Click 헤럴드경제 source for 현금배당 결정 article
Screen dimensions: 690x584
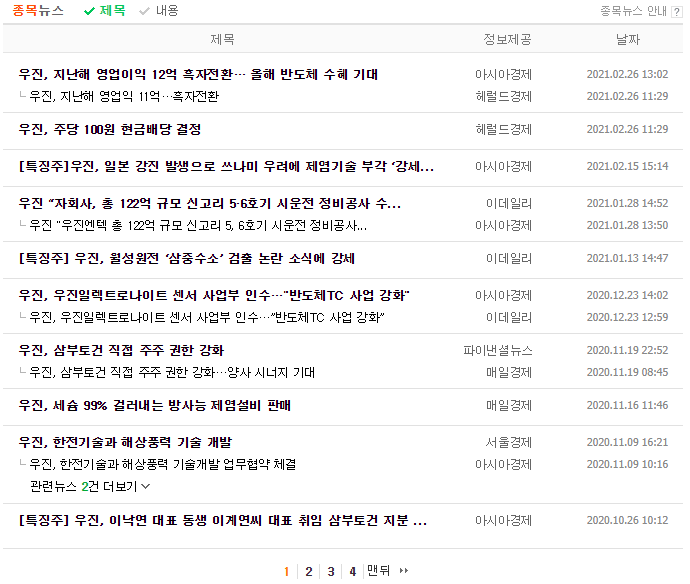503,129
